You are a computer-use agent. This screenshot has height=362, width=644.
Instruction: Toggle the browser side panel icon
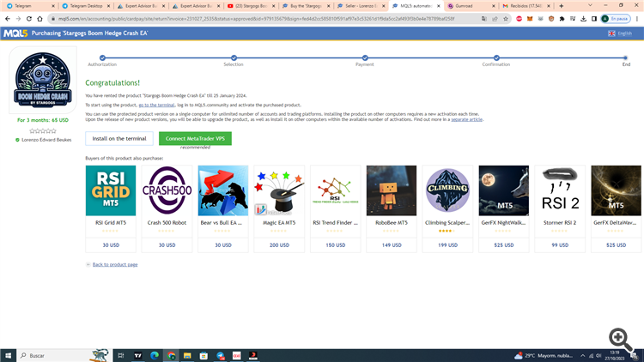click(x=594, y=19)
